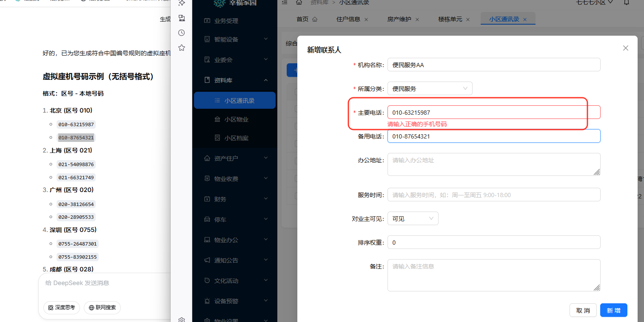Enable 联网搜索 in DeepSeek chat

click(102, 308)
